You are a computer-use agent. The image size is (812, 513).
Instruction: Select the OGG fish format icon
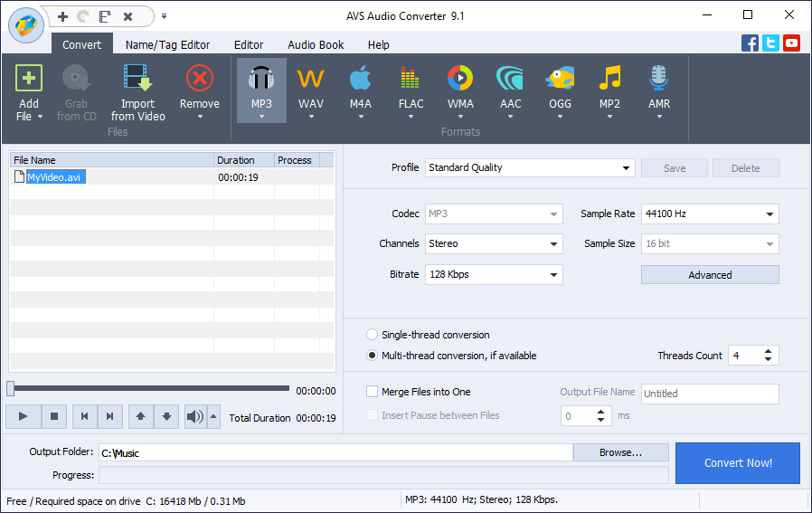point(560,80)
